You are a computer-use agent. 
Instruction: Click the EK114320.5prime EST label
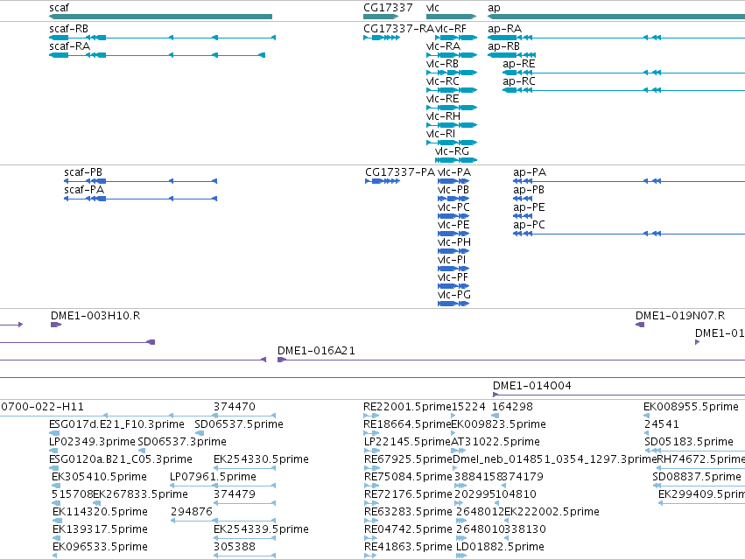click(x=100, y=512)
